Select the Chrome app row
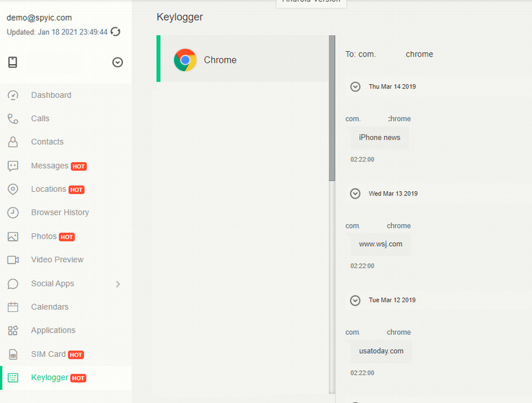This screenshot has height=403, width=532. coord(243,59)
